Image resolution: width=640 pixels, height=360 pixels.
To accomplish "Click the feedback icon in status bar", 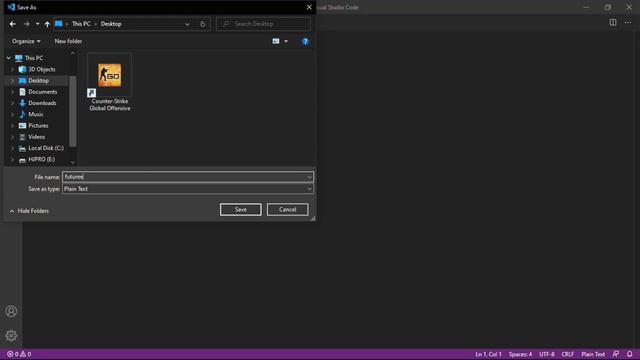I will 616,354.
